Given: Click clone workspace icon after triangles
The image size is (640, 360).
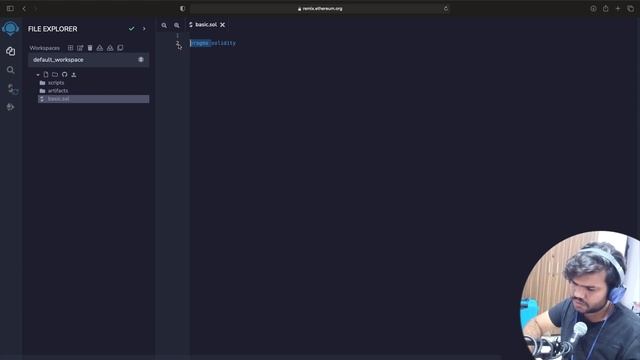Looking at the screenshot, I should tap(120, 48).
